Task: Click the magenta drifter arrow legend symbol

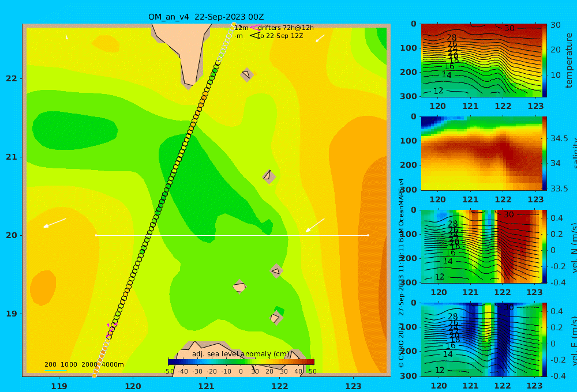Action: click(x=254, y=28)
